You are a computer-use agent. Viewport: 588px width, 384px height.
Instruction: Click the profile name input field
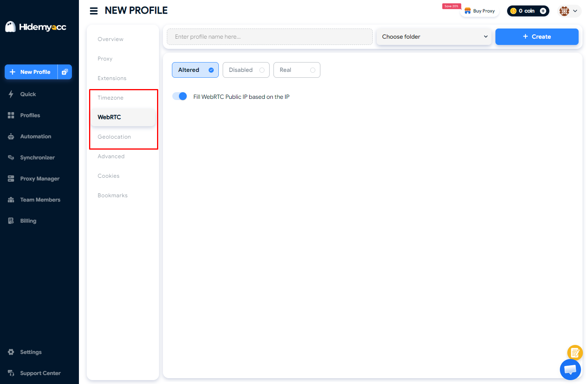(x=270, y=37)
